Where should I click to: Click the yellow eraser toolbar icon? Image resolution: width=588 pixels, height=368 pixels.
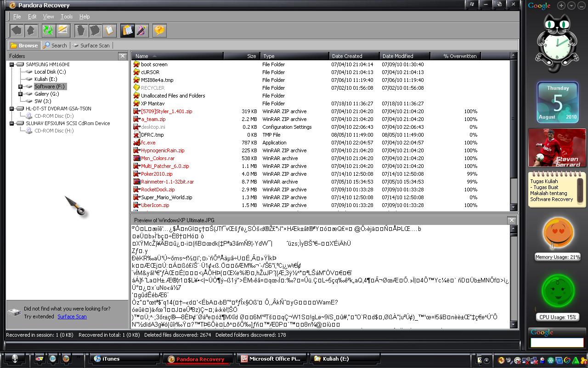tap(63, 30)
